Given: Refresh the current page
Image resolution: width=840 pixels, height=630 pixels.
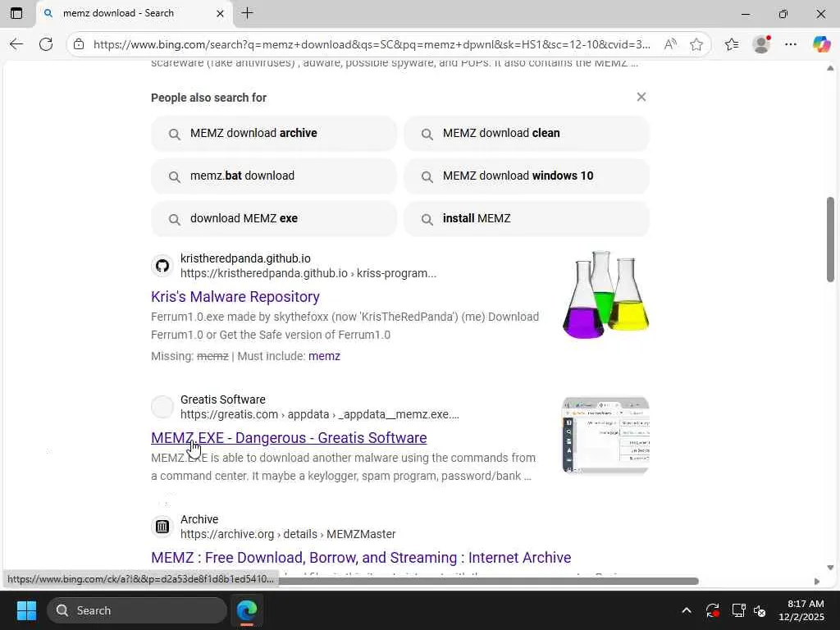Looking at the screenshot, I should tap(46, 44).
